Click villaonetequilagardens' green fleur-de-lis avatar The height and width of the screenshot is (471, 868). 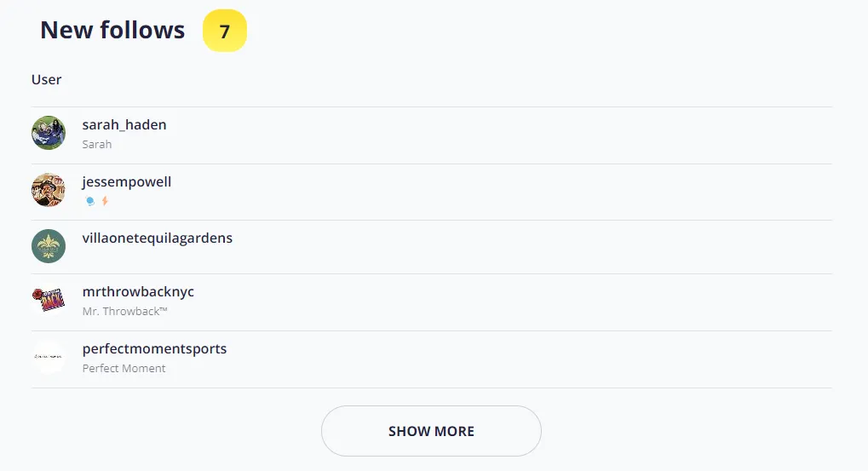[49, 246]
